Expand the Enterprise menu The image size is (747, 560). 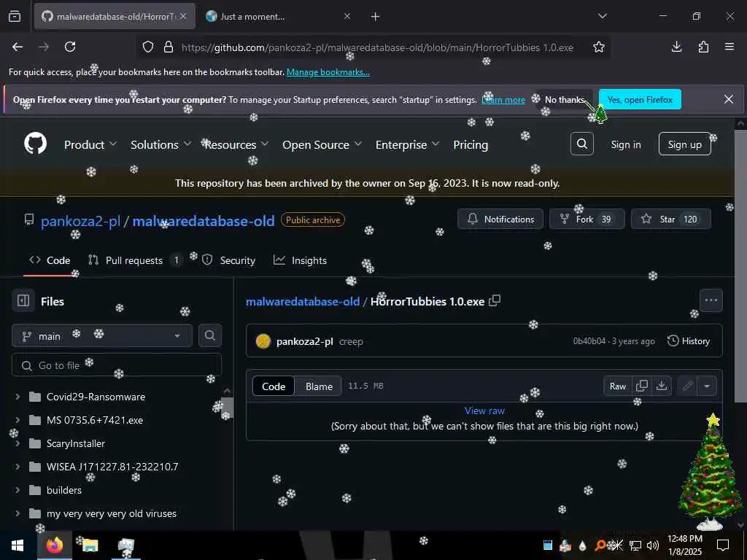tap(407, 144)
